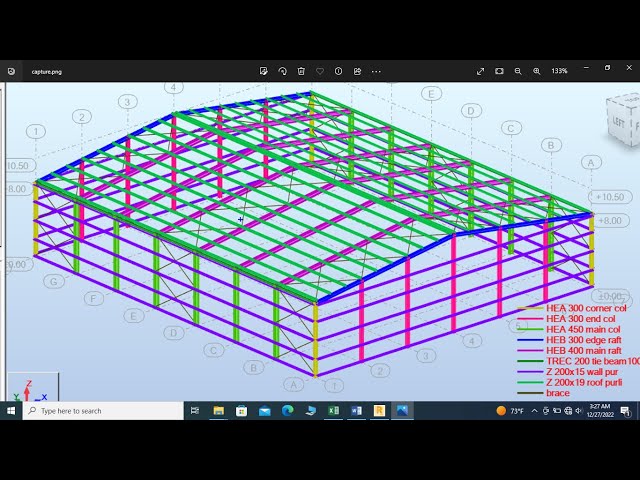Open the volume control in system tray
640x480 pixels.
tap(578, 411)
